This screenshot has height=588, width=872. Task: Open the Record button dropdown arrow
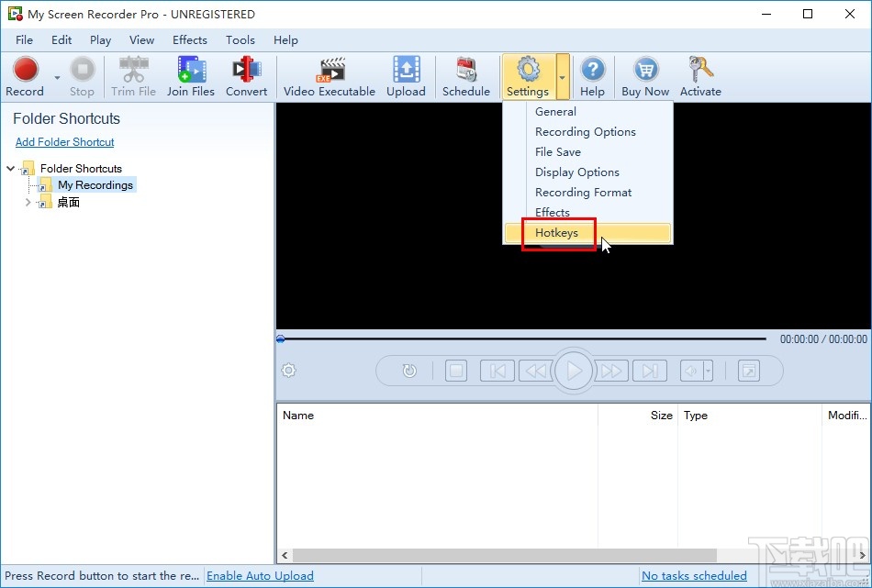(x=57, y=77)
